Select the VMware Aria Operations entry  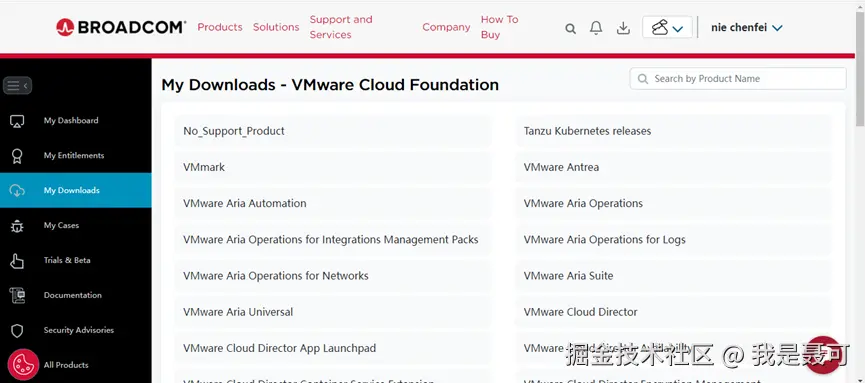click(x=673, y=204)
